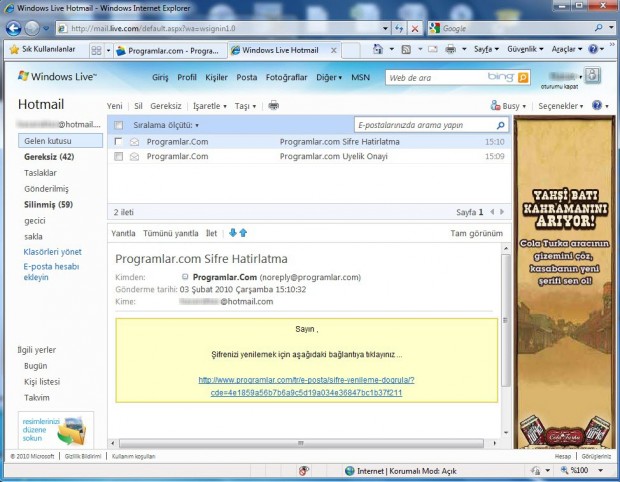Open the Silinmiş (59) folder

click(x=48, y=204)
